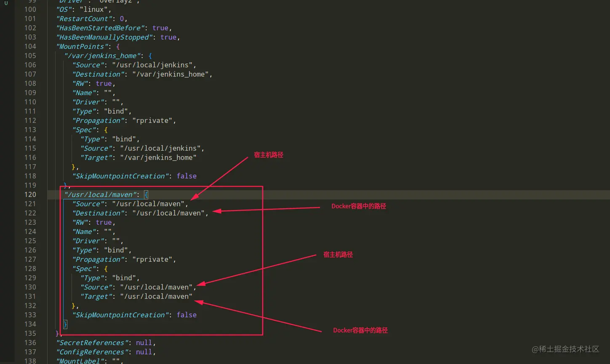
Task: Click the "ConfigReferences" key
Action: [92, 352]
